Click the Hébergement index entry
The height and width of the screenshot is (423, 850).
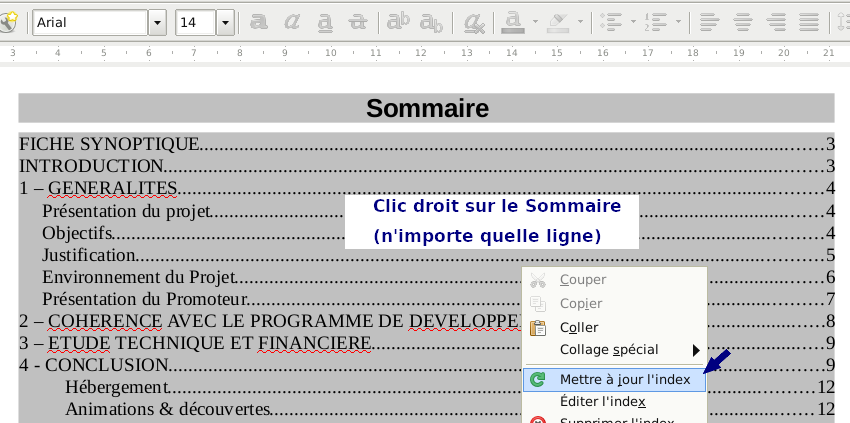[117, 387]
